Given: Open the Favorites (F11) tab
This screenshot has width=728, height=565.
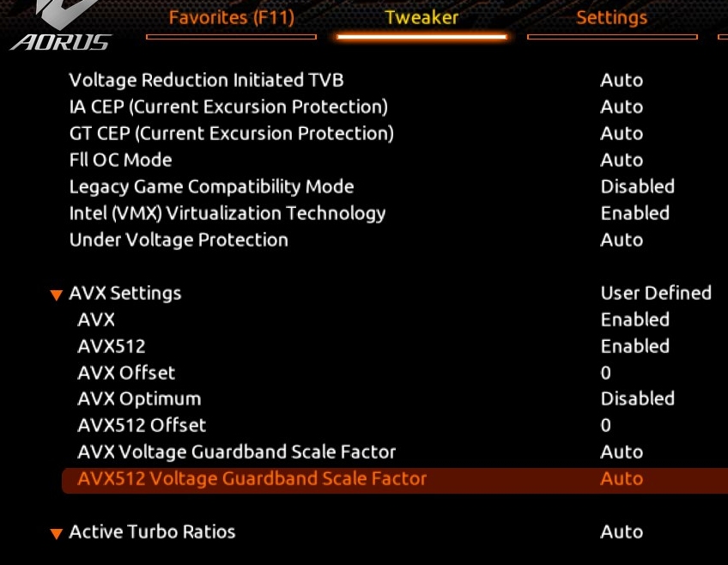Looking at the screenshot, I should click(x=231, y=18).
